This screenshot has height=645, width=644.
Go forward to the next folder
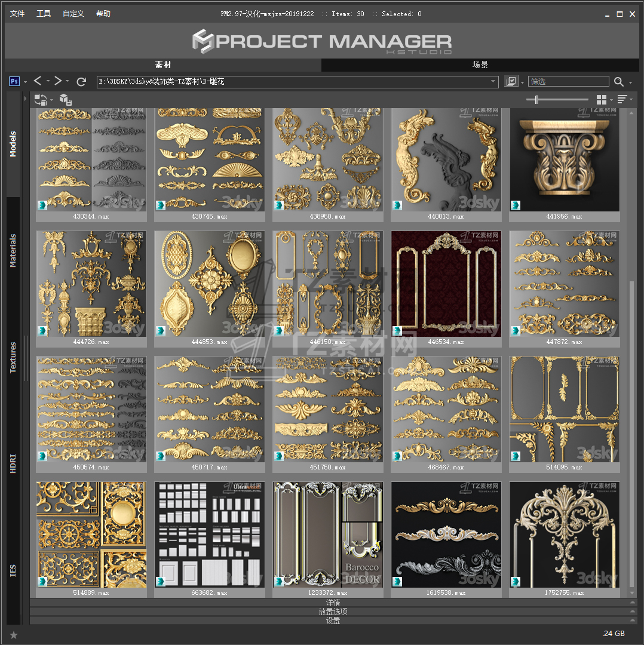(58, 81)
